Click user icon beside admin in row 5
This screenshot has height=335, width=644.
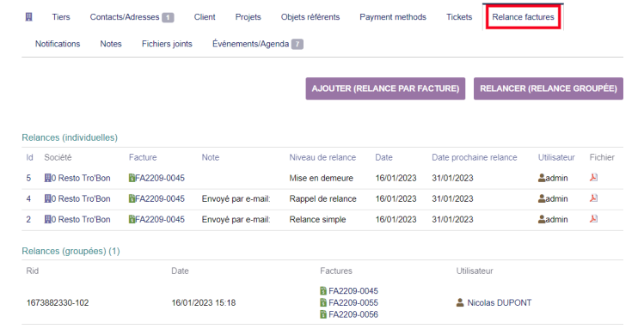[542, 178]
